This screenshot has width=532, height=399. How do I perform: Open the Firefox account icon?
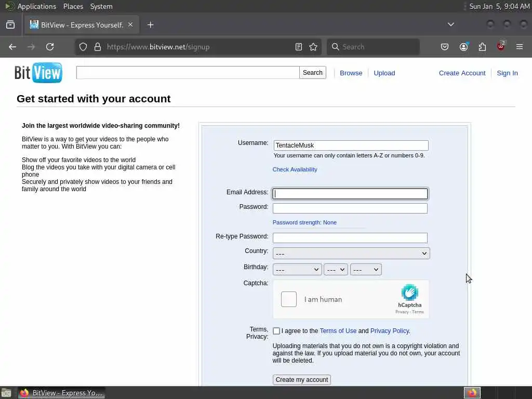pos(463,47)
